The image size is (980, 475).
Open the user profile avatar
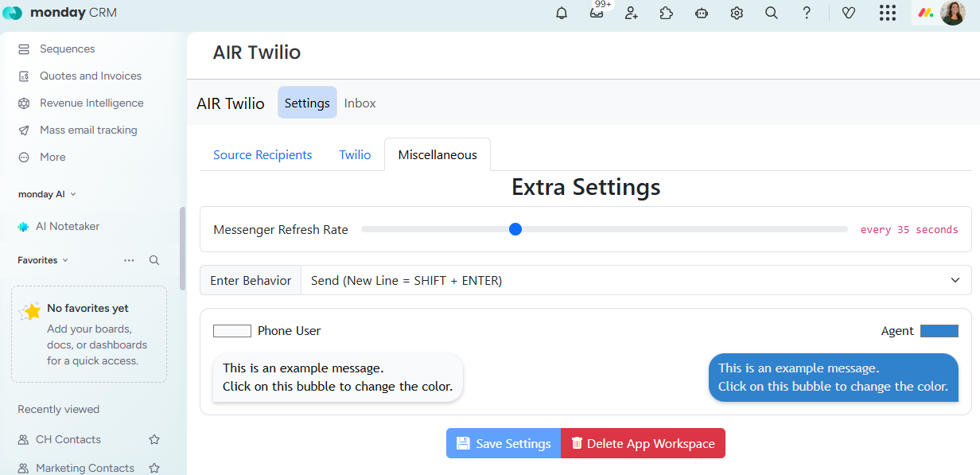[952, 13]
